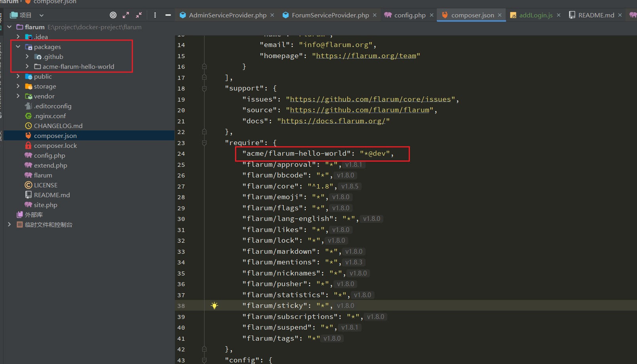This screenshot has width=637, height=364.
Task: Fold the support block at line 18
Action: tap(204, 89)
